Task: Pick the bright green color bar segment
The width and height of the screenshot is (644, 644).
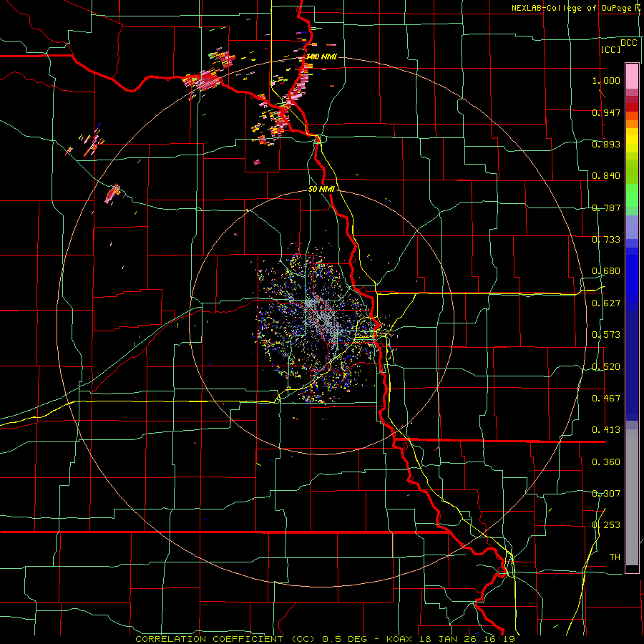Action: [632, 195]
